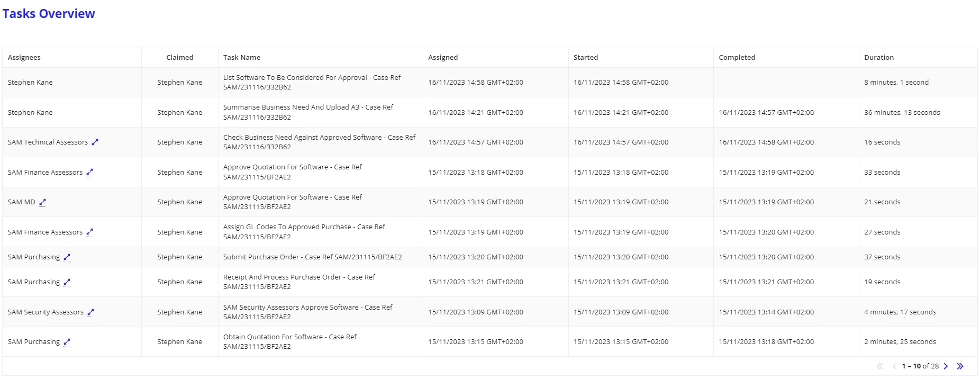
Task: Open expand icon beside SAM Technical Assessors
Action: tap(95, 142)
